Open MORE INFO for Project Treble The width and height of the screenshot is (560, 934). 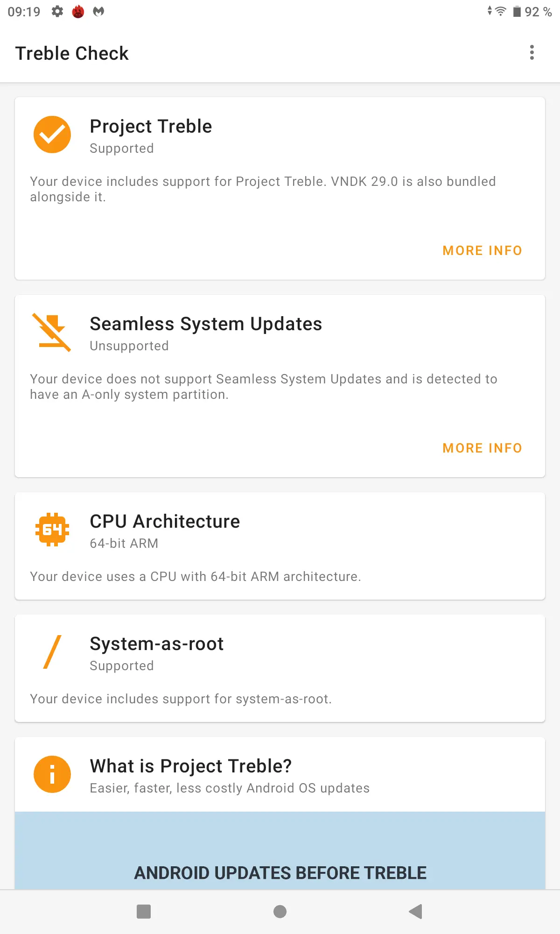click(x=483, y=251)
